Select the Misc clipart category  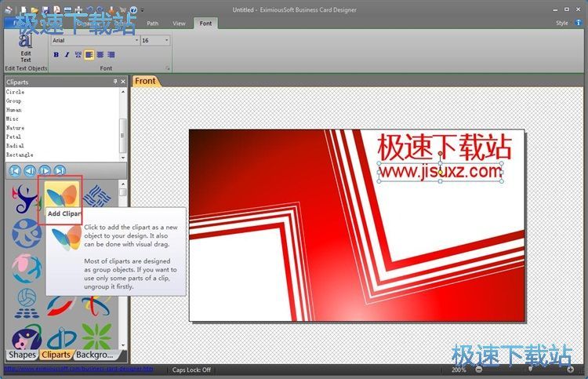pyautogui.click(x=12, y=119)
